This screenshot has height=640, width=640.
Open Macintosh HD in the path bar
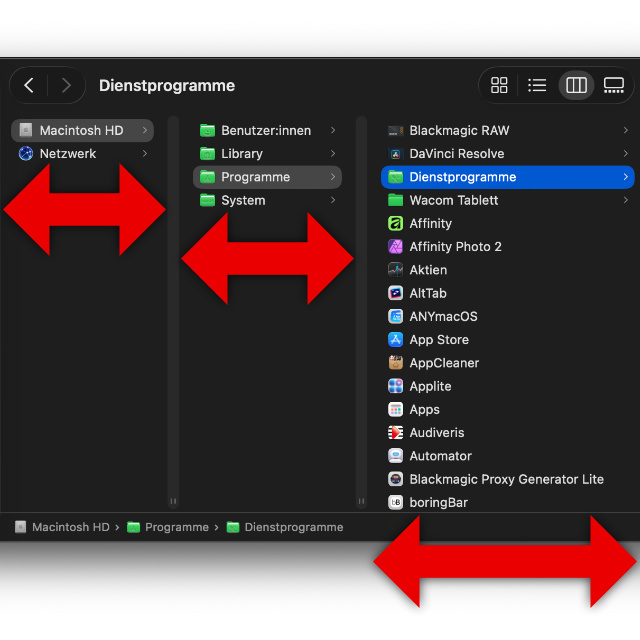pos(62,527)
